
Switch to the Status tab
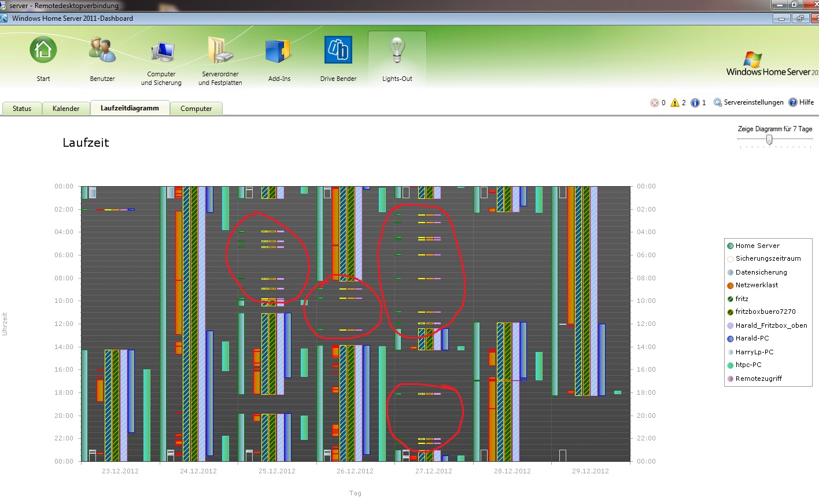tap(22, 109)
